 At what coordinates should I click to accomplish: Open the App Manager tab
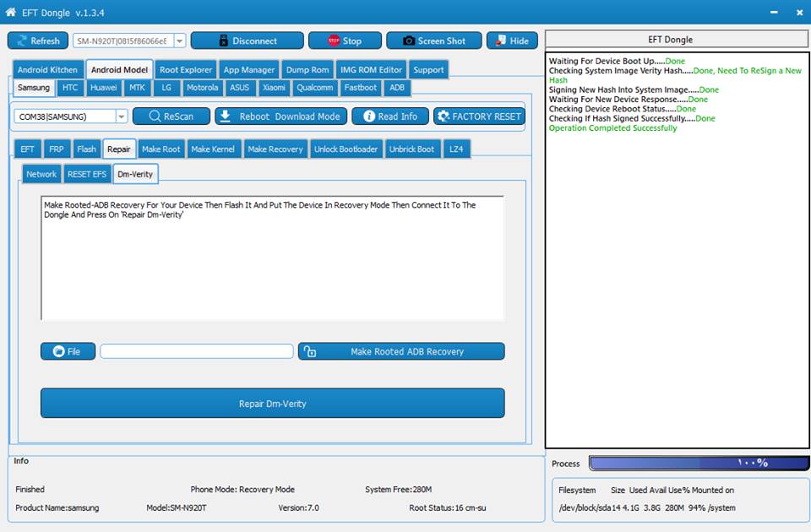(248, 70)
